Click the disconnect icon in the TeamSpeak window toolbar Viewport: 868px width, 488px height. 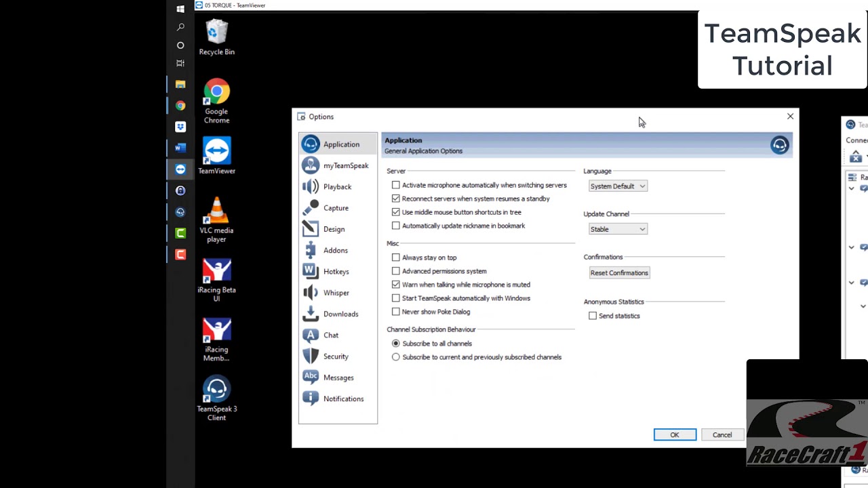(856, 157)
